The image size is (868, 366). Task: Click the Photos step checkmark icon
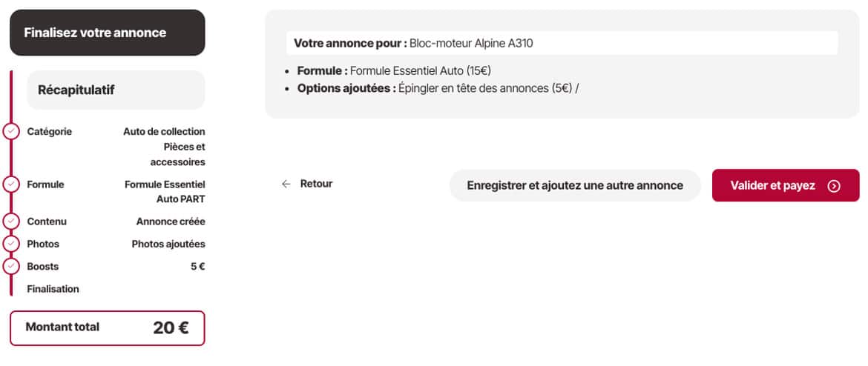pyautogui.click(x=11, y=244)
